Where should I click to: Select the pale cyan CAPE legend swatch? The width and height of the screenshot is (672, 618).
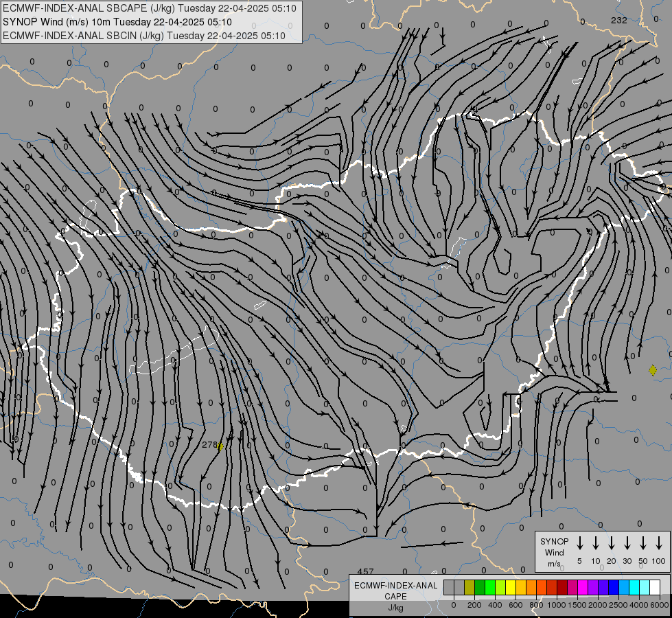[644, 587]
